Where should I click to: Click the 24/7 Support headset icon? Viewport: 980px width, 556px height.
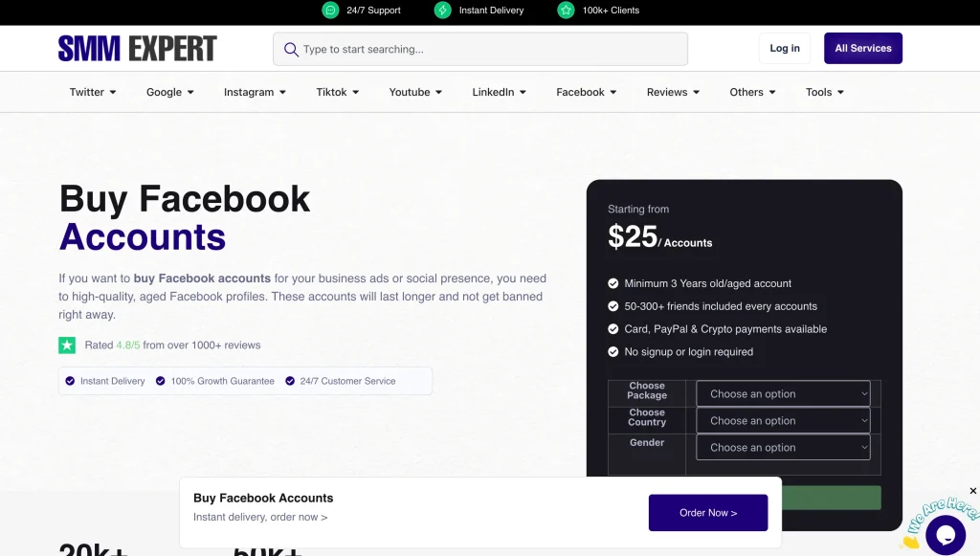tap(331, 11)
